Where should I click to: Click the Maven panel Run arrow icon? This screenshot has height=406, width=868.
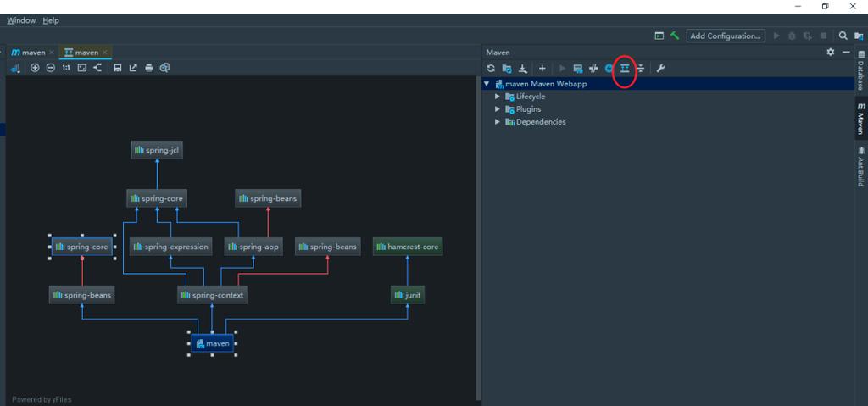coord(563,68)
